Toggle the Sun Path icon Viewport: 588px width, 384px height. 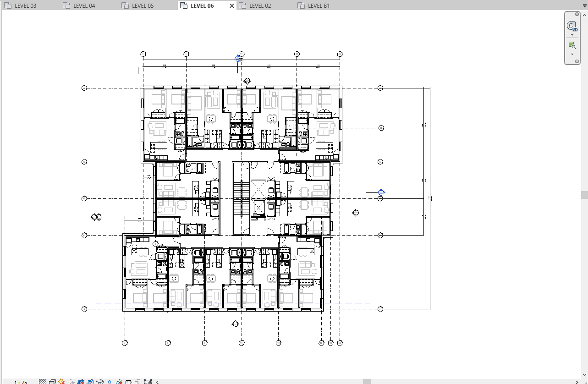tap(61, 381)
